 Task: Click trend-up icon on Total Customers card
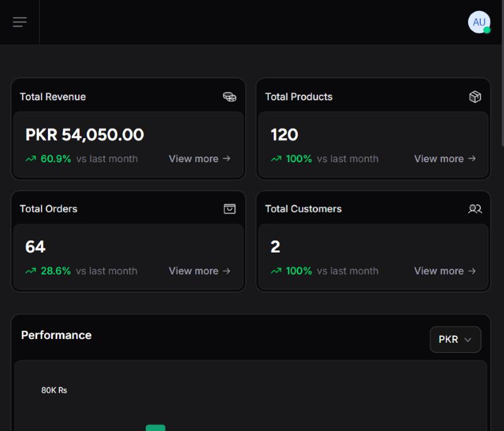276,271
